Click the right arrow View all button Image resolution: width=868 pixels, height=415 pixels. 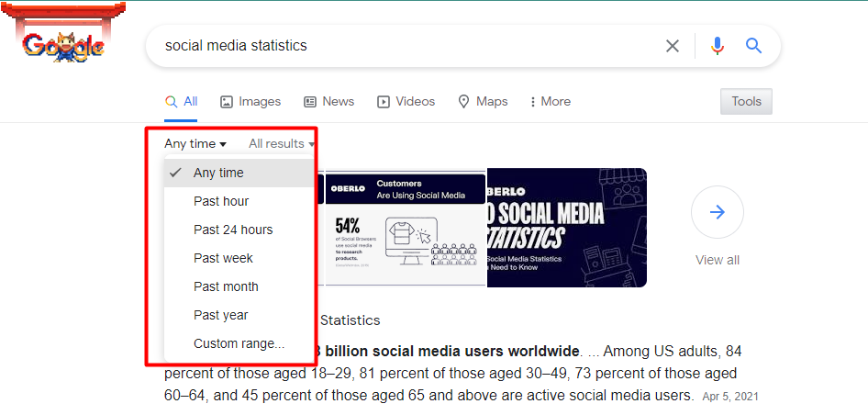[717, 213]
